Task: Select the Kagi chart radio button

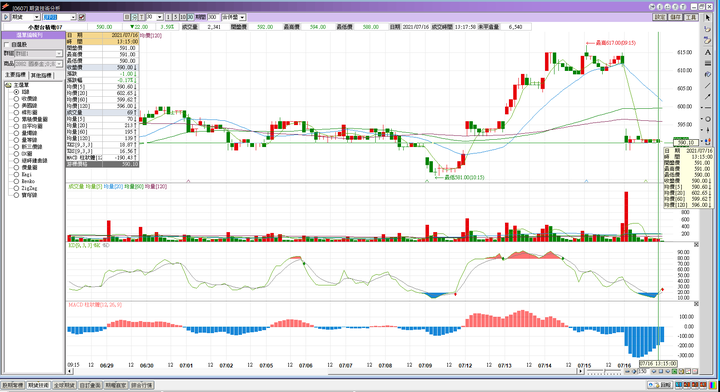Action: (x=16, y=174)
